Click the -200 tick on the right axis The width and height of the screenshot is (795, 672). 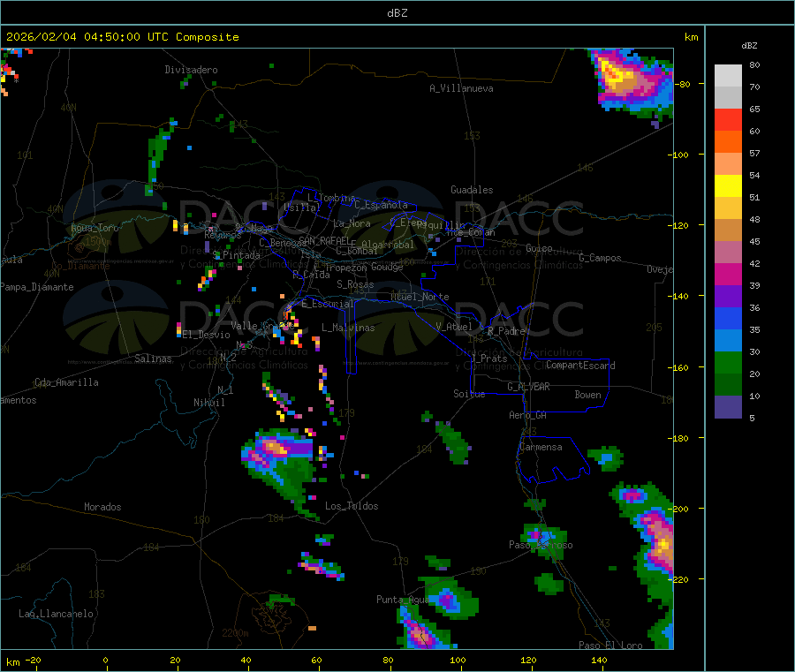point(678,509)
